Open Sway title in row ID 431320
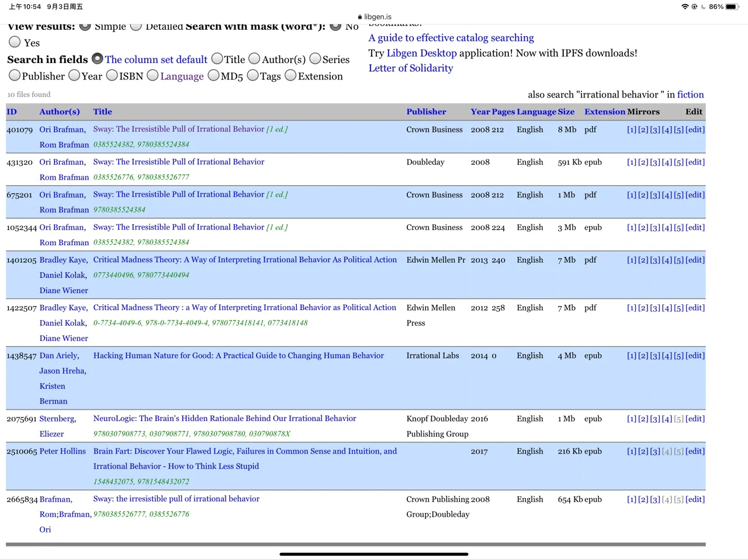The image size is (748, 560). (179, 162)
